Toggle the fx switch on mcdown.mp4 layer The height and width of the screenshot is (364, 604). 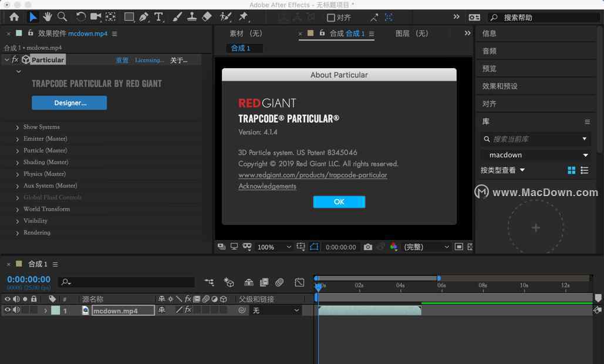coord(188,309)
